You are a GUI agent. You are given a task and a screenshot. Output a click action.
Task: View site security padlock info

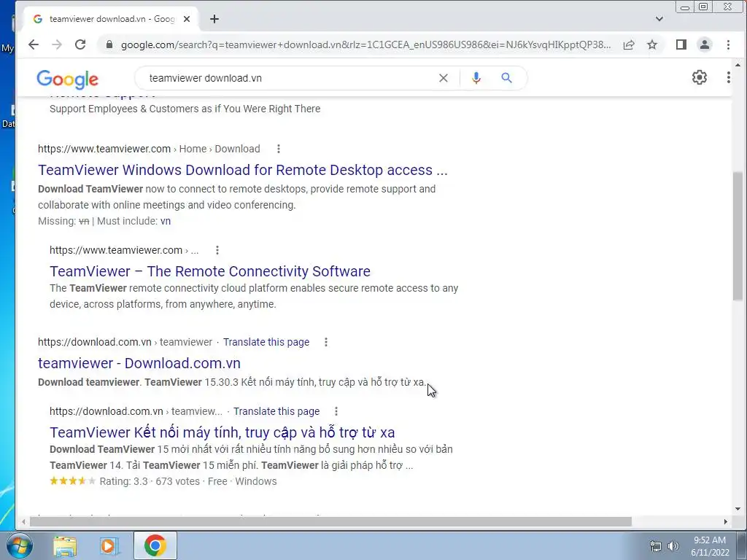(x=109, y=44)
